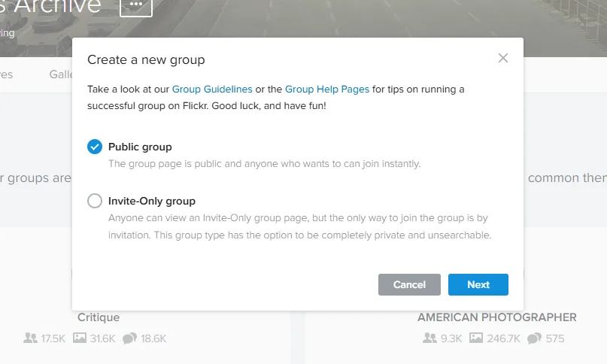Select the Invite-Only group radio button

[x=95, y=201]
